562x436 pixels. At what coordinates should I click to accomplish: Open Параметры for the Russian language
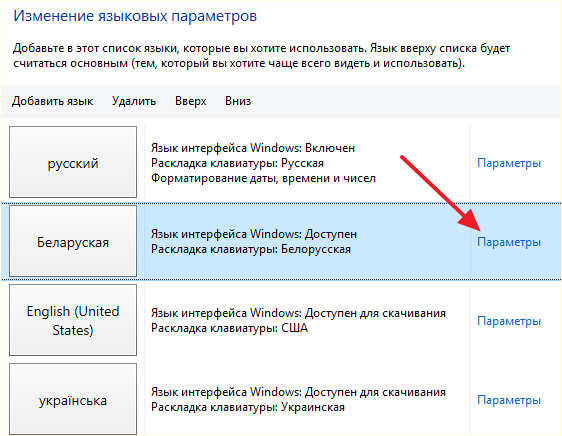(x=509, y=163)
